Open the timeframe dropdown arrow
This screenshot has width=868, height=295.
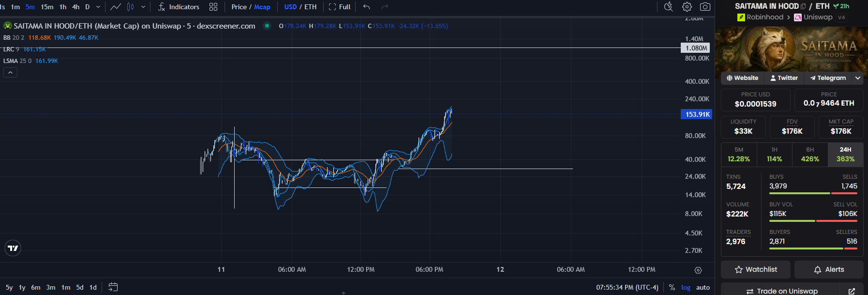tap(98, 7)
